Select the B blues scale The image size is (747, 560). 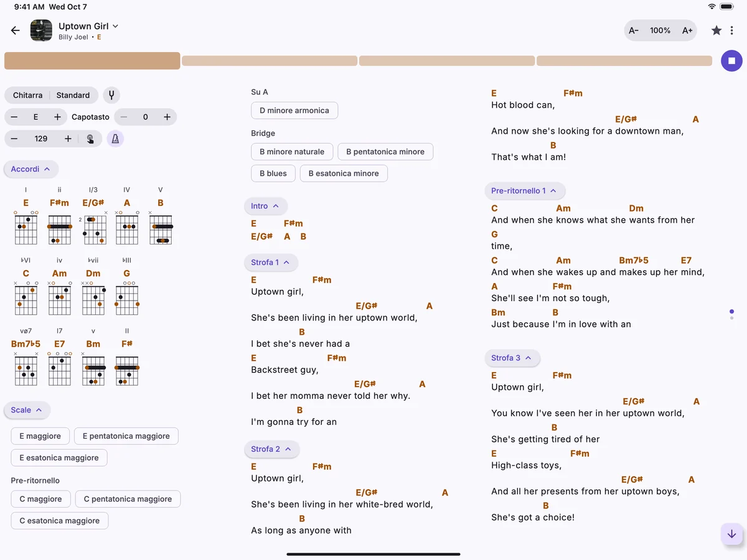(x=273, y=174)
